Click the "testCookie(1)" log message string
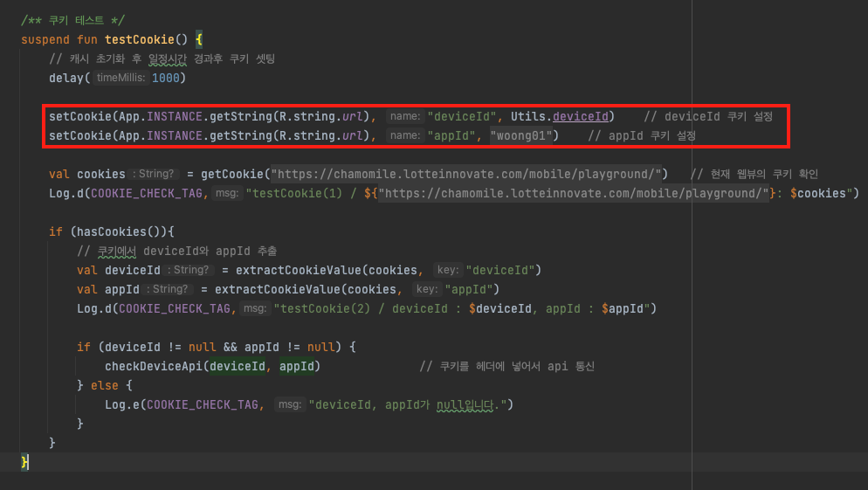This screenshot has width=868, height=490. click(297, 193)
